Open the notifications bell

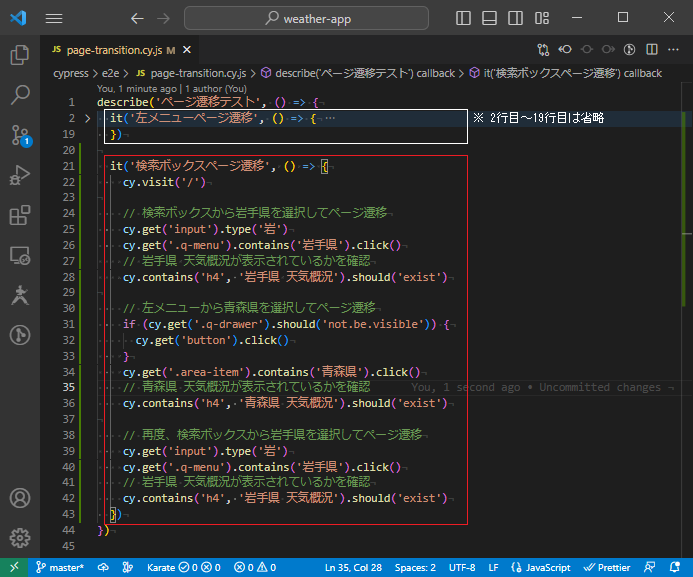(x=675, y=567)
